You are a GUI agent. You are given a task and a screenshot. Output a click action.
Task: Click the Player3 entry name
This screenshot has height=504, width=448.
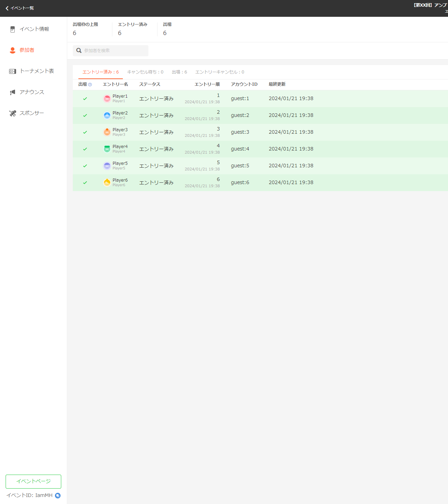point(120,130)
